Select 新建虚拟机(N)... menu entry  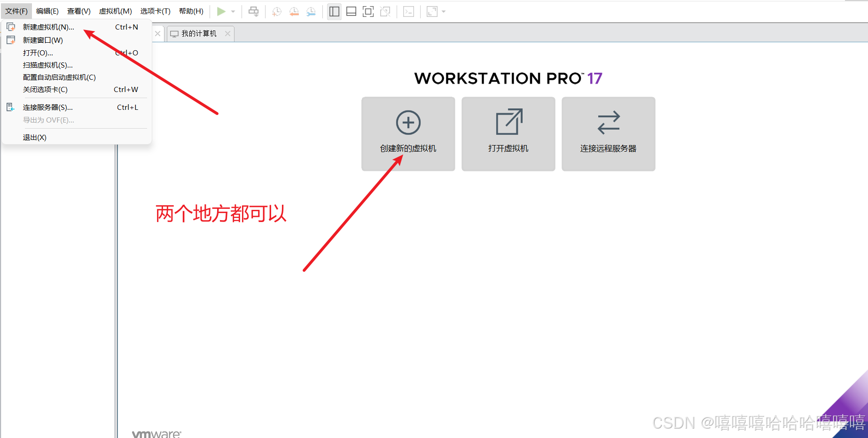coord(77,27)
